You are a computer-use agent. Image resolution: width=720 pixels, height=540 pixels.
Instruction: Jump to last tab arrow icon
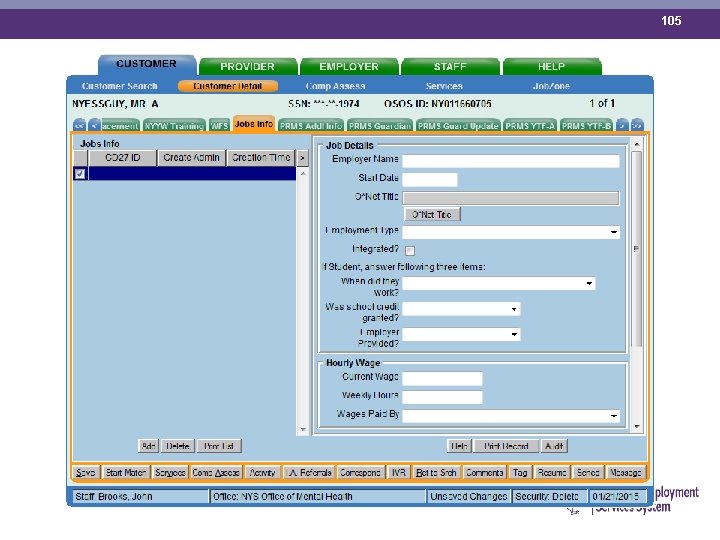pyautogui.click(x=637, y=125)
